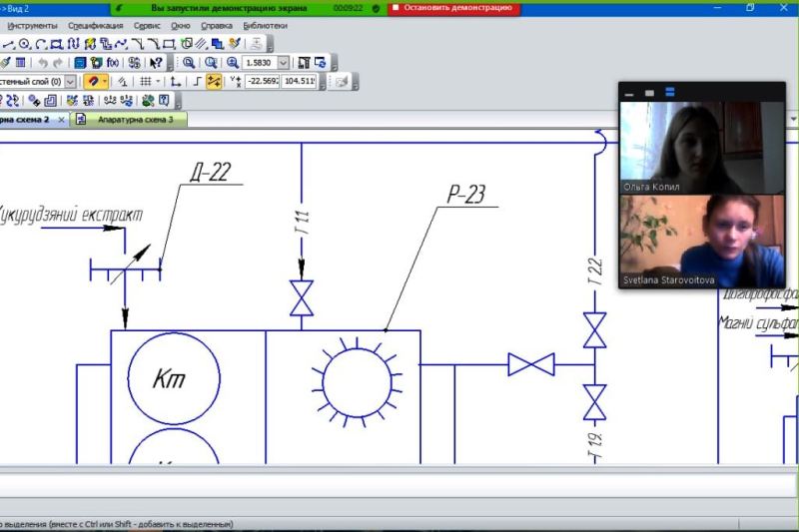Open the f(x) variables tool
Viewport: 799px width, 532px height.
(112, 62)
